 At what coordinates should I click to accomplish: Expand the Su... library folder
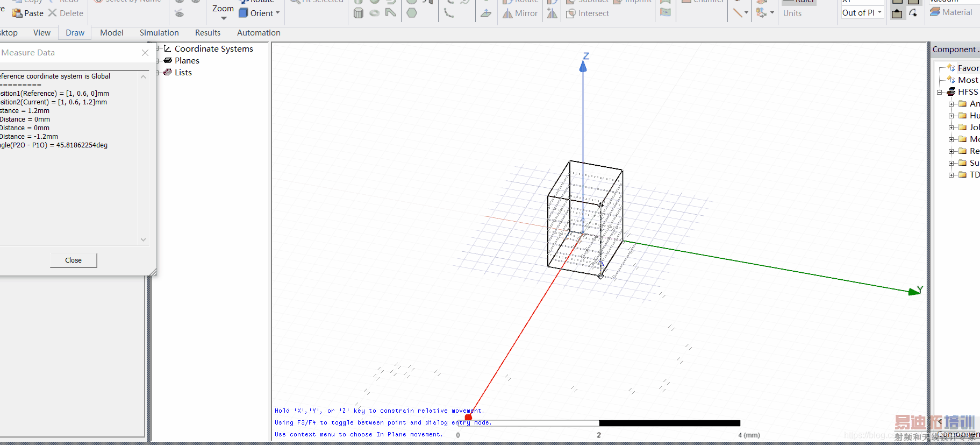952,163
